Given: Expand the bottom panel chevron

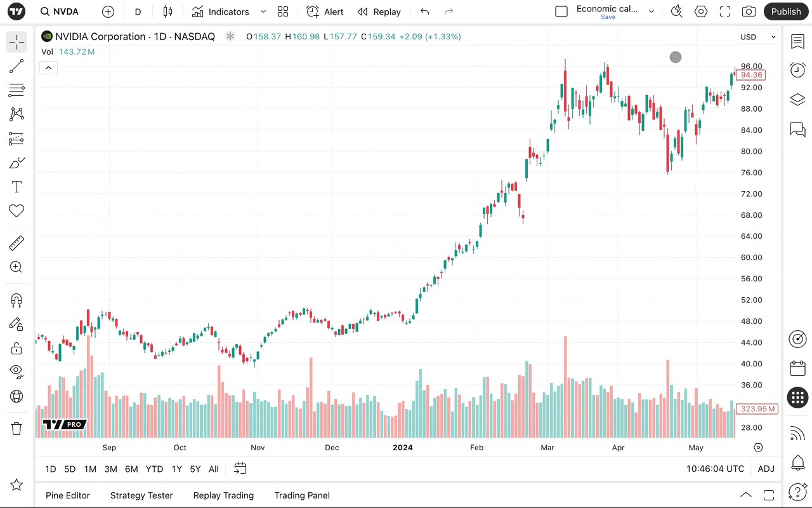Looking at the screenshot, I should [x=746, y=495].
